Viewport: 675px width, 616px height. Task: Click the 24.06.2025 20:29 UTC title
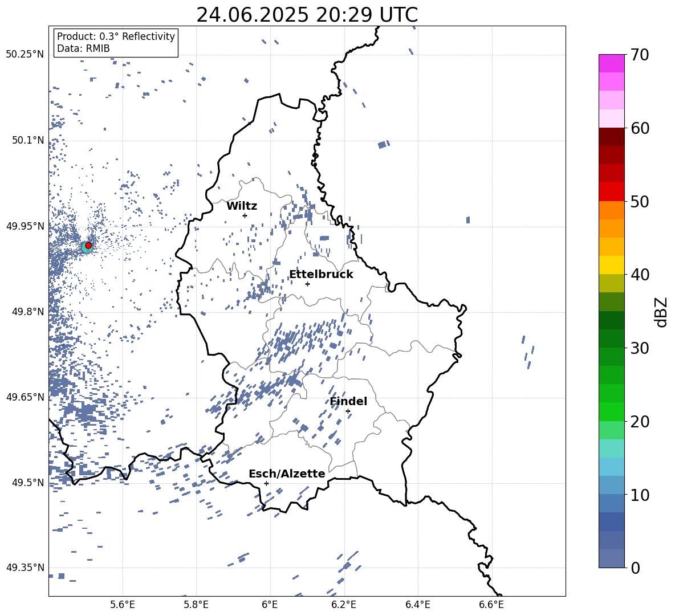pos(307,15)
